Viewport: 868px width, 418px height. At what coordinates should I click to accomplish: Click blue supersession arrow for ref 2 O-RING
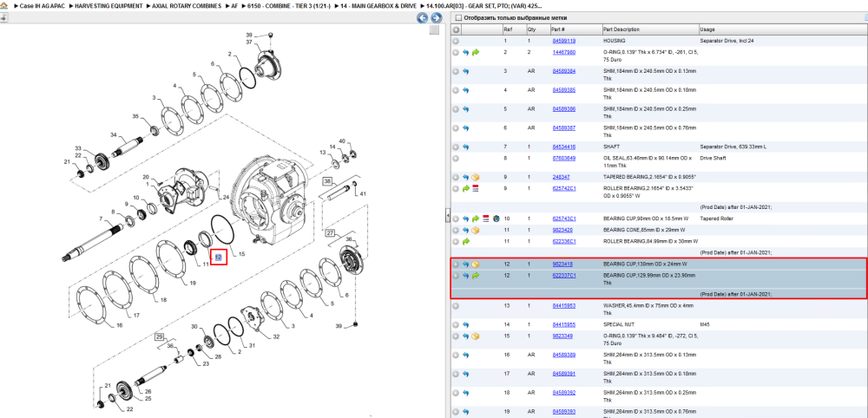tap(465, 53)
